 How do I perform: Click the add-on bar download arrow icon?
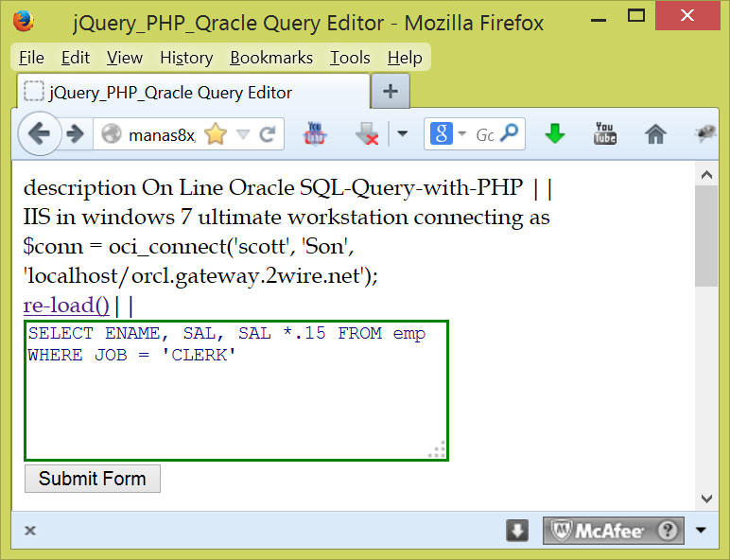[517, 530]
